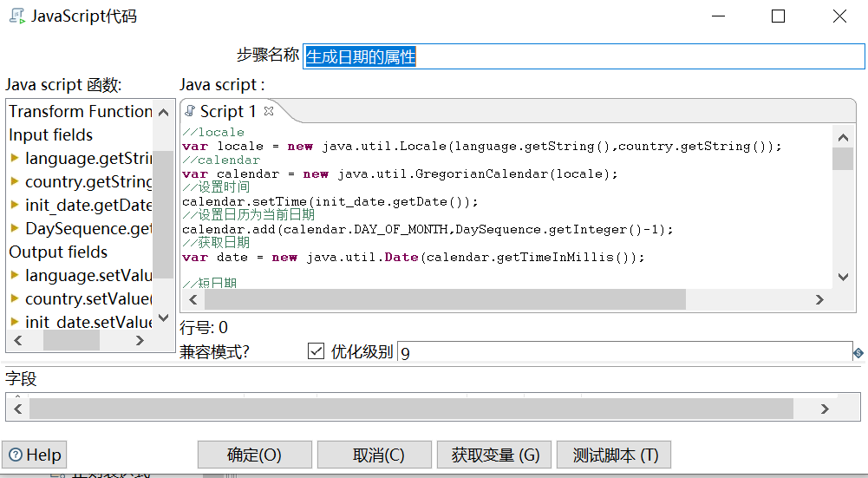Image resolution: width=868 pixels, height=478 pixels.
Task: Click the script editor scroll-up arrow
Action: point(843,137)
